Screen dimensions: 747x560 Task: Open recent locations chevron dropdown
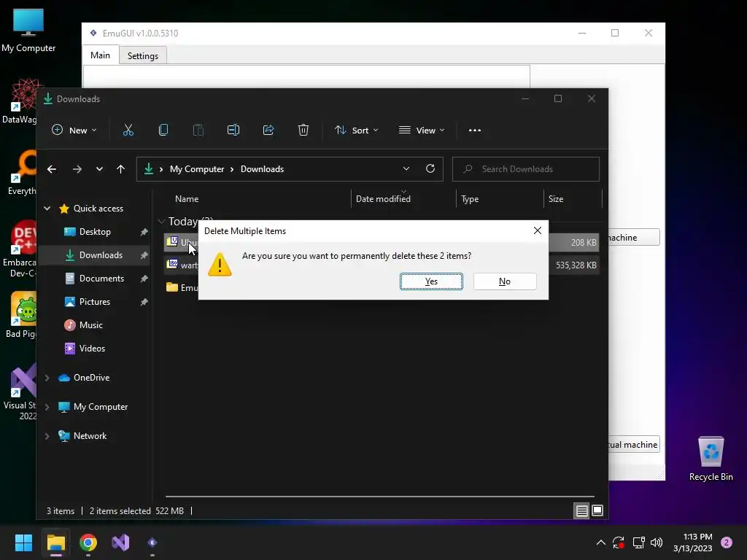(x=99, y=169)
